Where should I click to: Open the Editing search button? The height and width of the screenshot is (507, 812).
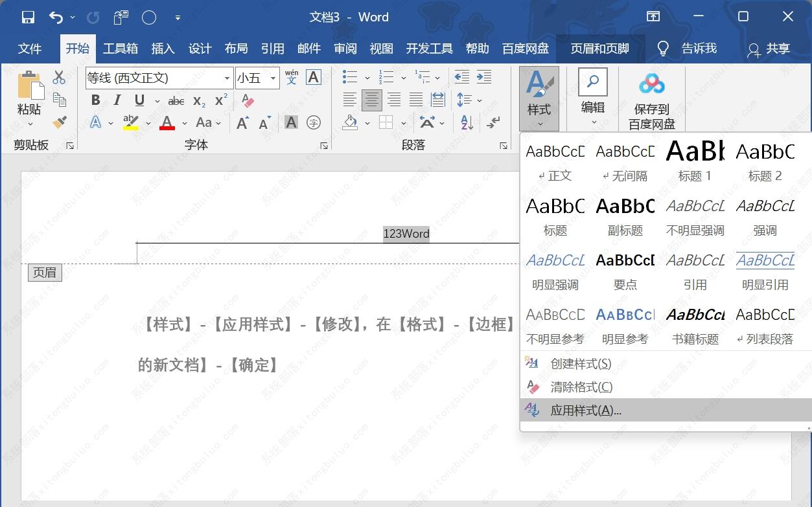coord(593,97)
